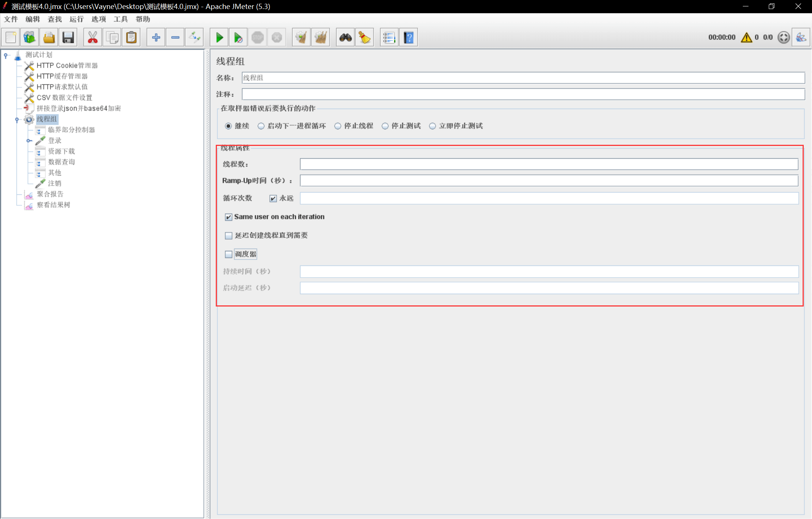Click the Cut scissors icon
812x519 pixels.
click(x=92, y=37)
